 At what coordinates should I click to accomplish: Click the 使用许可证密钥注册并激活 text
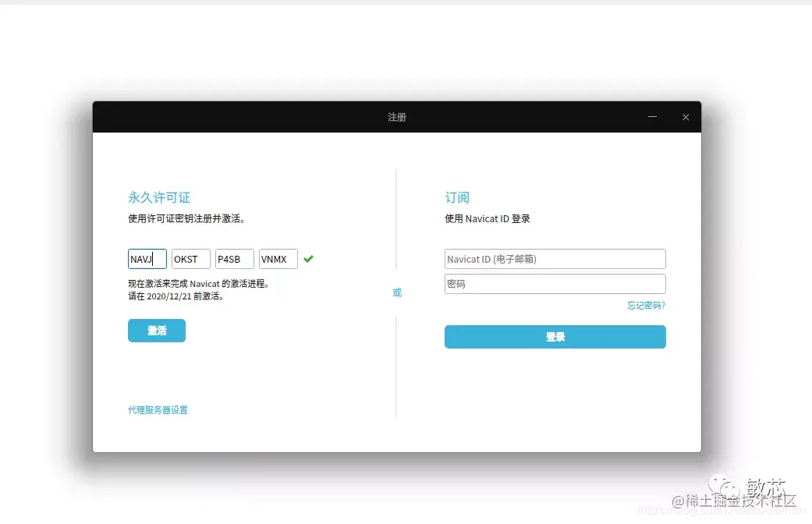tap(186, 218)
